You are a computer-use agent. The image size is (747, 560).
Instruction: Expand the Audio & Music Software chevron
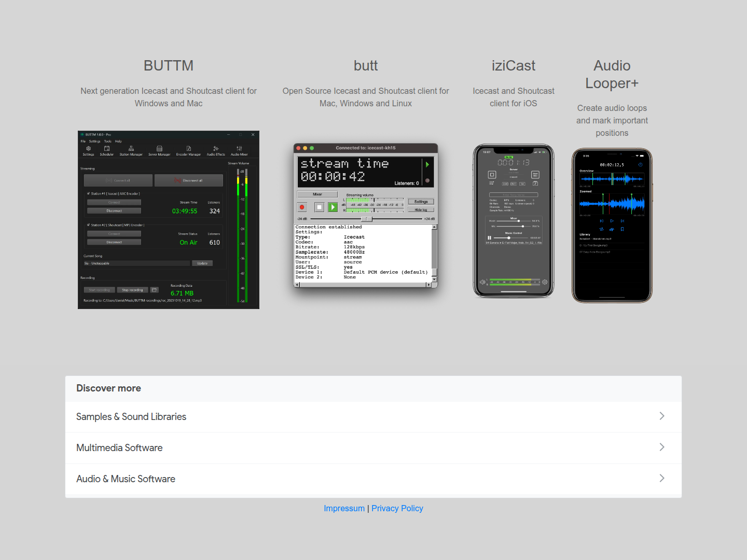click(662, 478)
